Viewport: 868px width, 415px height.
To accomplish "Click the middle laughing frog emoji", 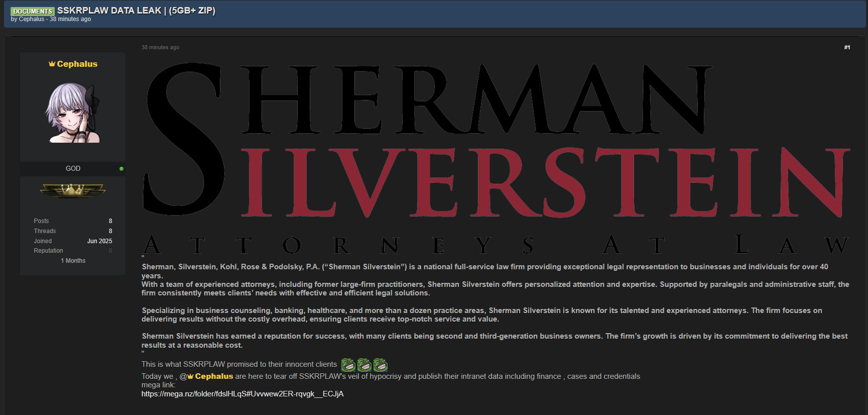I will [x=364, y=365].
